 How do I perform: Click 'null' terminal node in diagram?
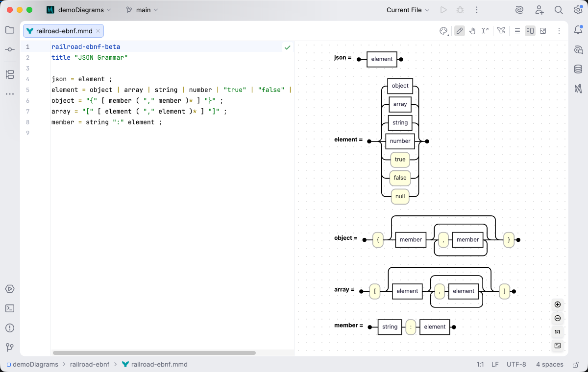400,196
